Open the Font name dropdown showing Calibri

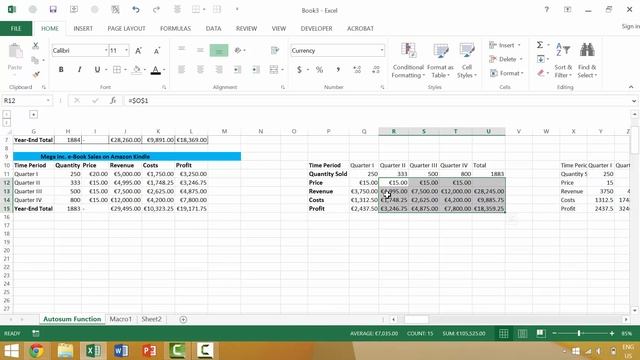106,51
